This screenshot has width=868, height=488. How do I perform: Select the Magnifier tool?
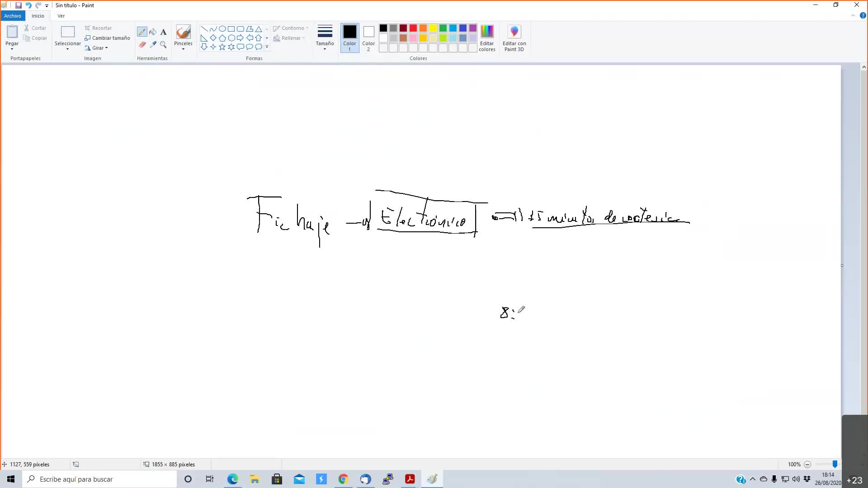tap(163, 45)
